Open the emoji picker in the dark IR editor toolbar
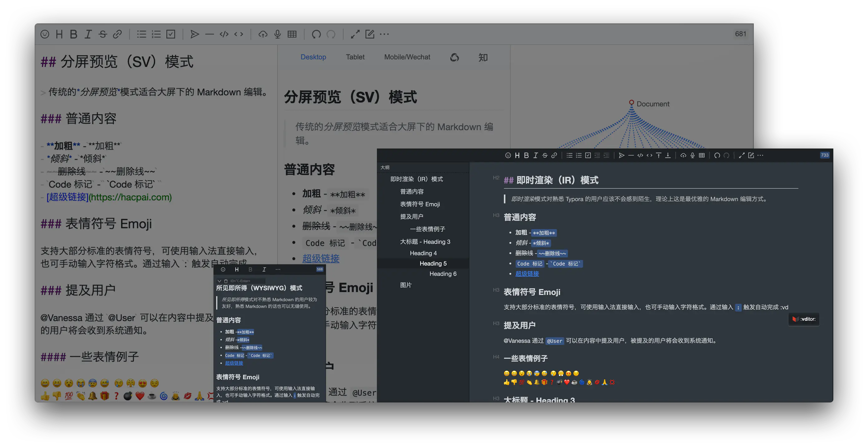 [508, 155]
